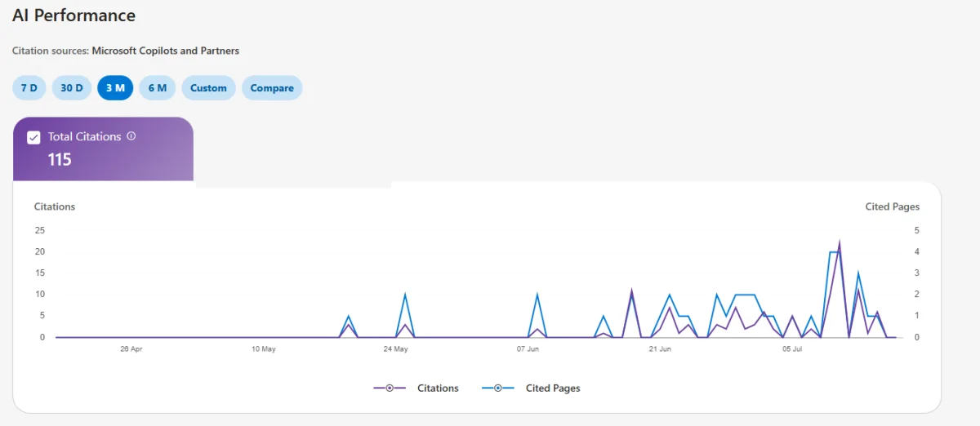Click Microsoft Copilots and Partners text
The image size is (980, 426).
166,51
